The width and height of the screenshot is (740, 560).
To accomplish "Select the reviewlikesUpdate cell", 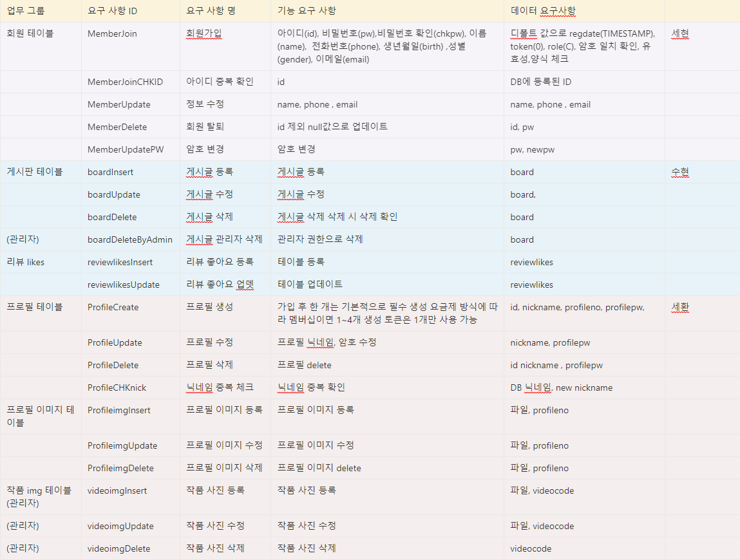I will 130,285.
